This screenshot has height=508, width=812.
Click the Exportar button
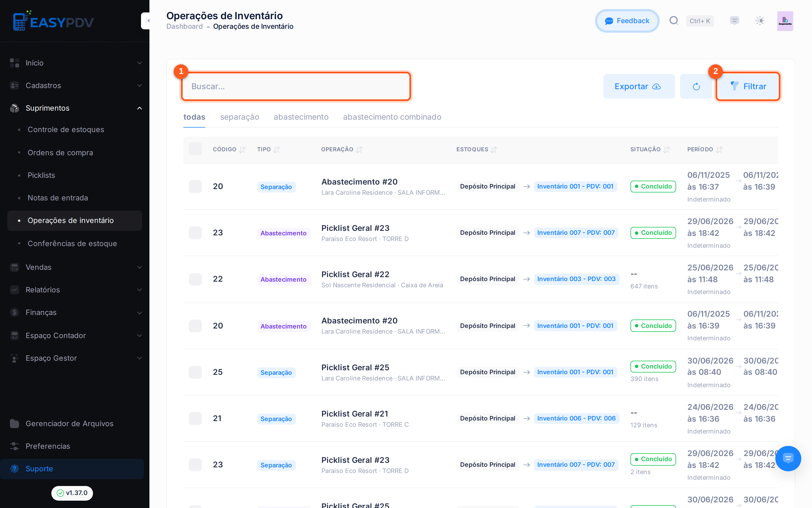coord(639,86)
